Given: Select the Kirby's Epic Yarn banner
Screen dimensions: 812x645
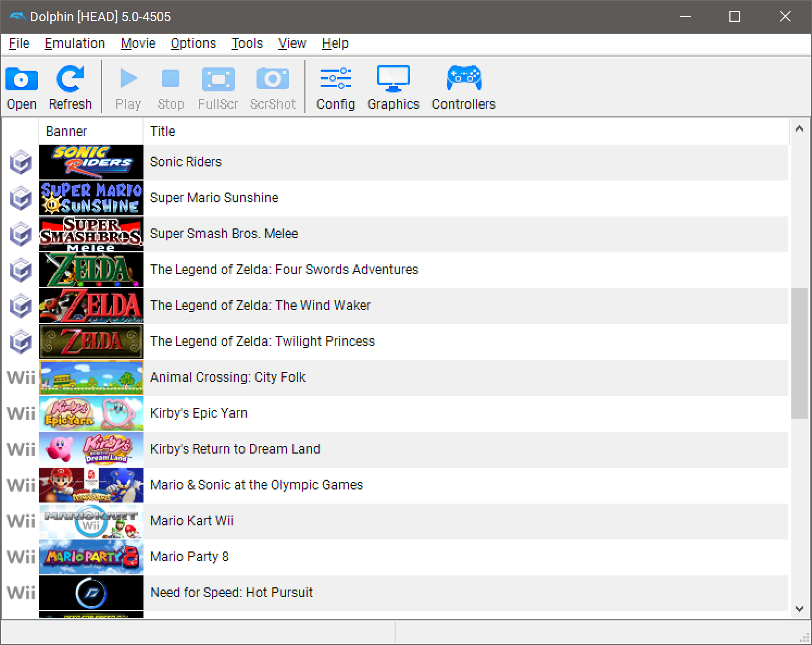Looking at the screenshot, I should pyautogui.click(x=91, y=413).
